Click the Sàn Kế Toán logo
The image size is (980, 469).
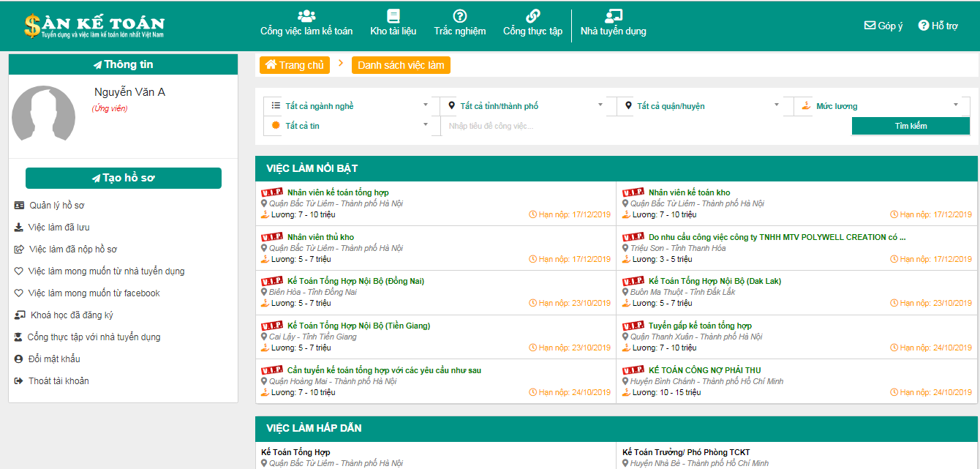(94, 26)
